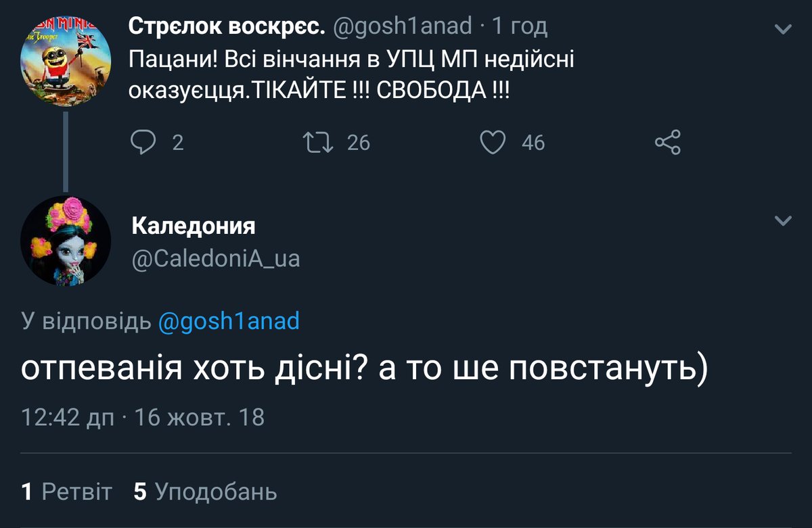Screen dimensions: 812x528
Task: View the "1 Ретвіт" list
Action: 66,491
